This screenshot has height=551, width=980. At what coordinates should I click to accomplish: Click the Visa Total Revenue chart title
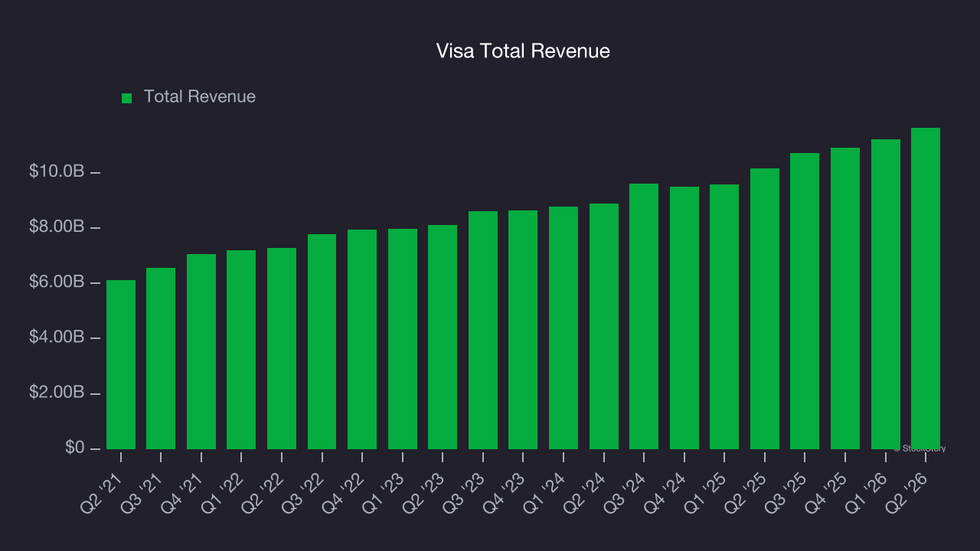(523, 51)
